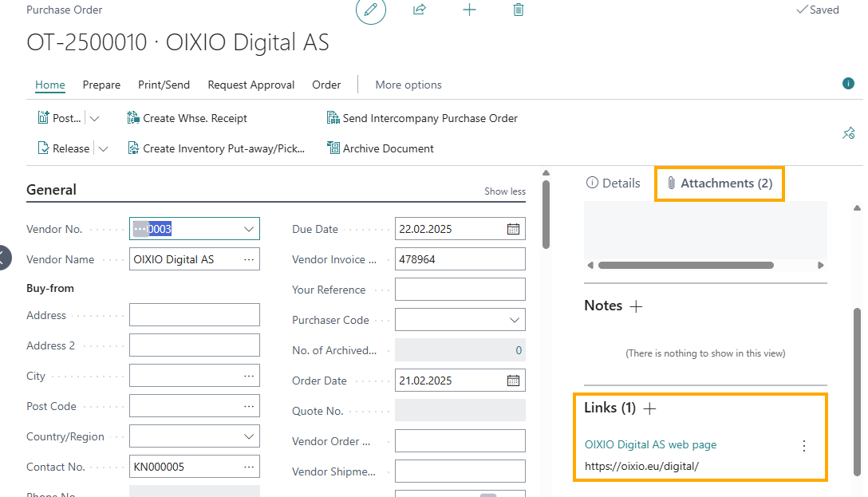Open the Purchaser Code dropdown
Screen dimensions: 868x497
(515, 320)
